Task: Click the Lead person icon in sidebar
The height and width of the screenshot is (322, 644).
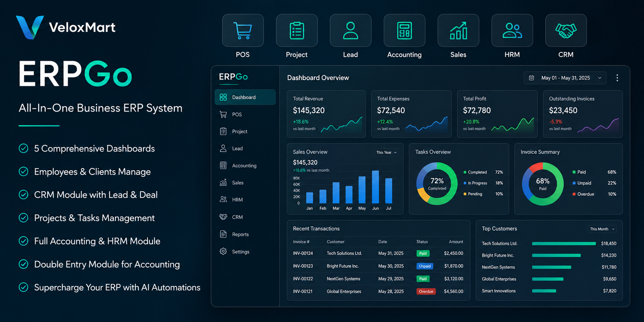Action: 223,148
